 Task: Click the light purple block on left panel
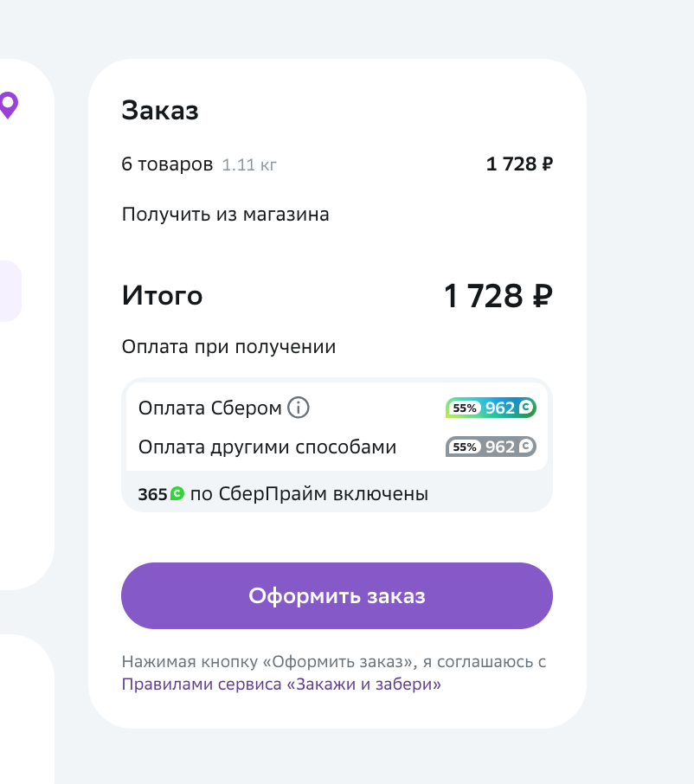tap(10, 291)
